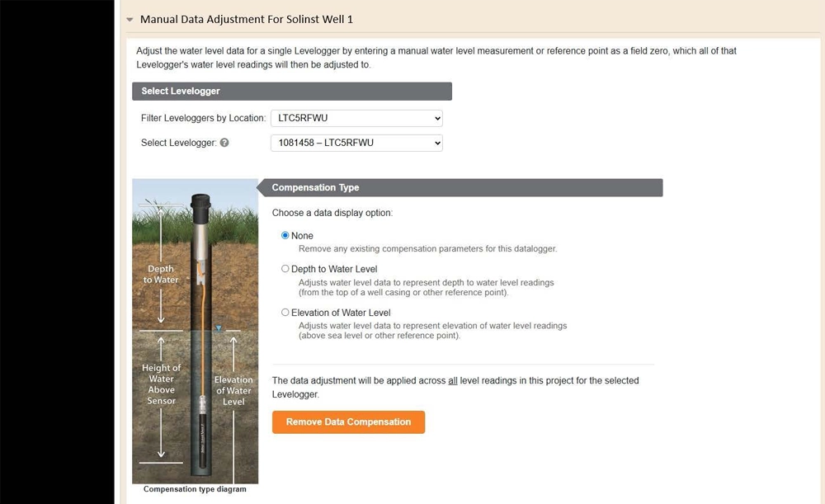View the compensation type diagram image

tap(195, 330)
